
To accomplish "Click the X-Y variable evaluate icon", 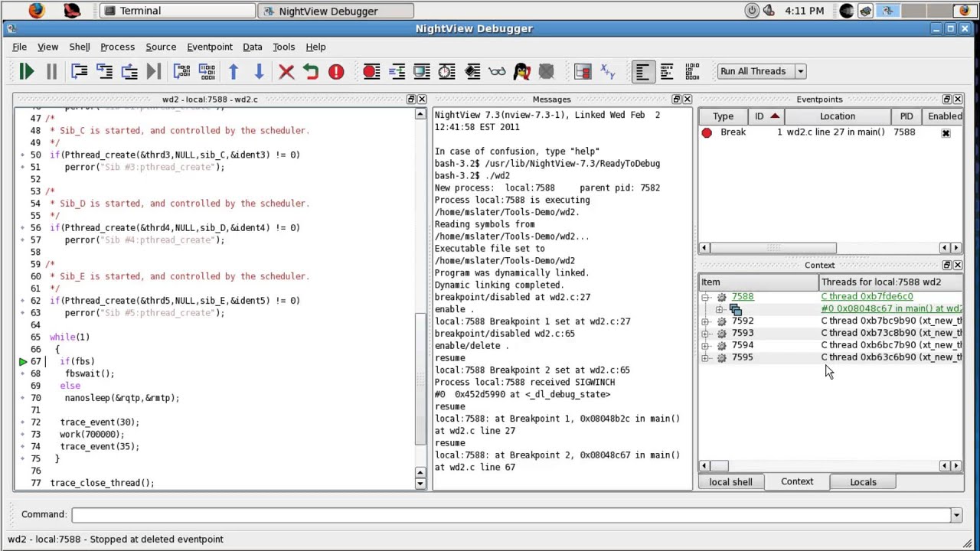I will click(x=608, y=72).
